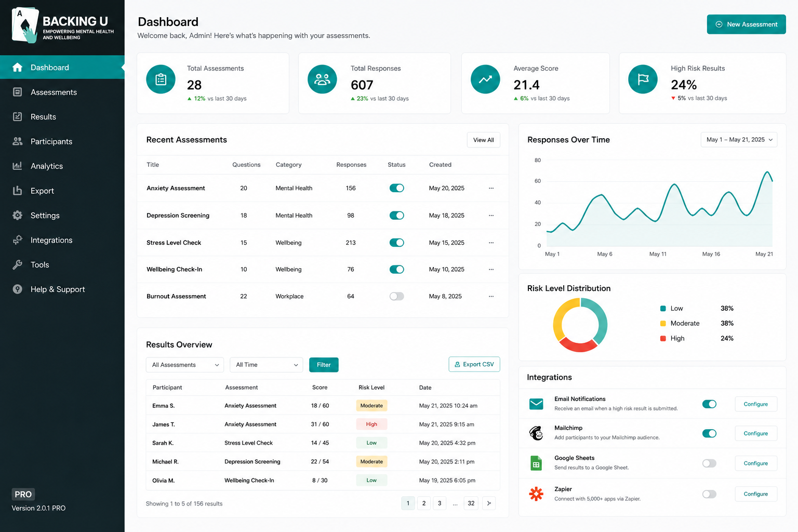
Task: Click the red High legend swatch
Action: coord(663,338)
